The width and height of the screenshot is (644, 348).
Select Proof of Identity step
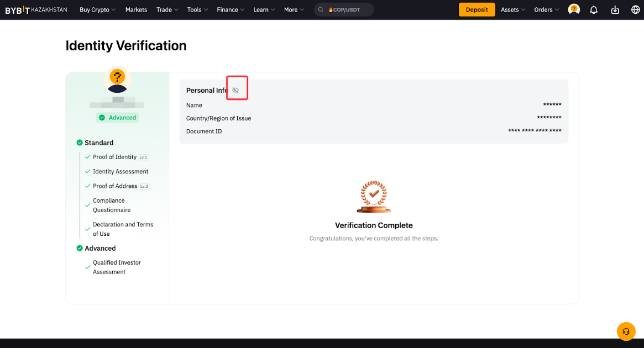pyautogui.click(x=114, y=157)
